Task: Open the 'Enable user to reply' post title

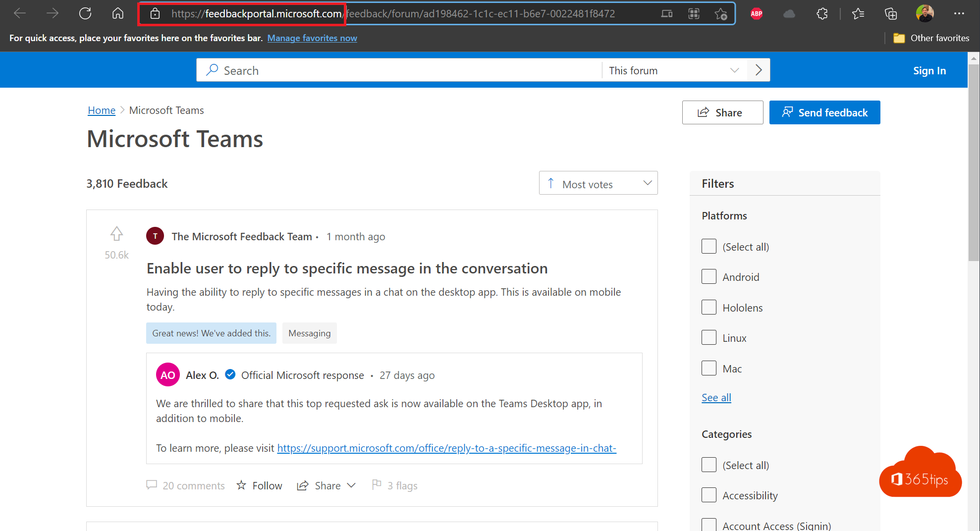Action: click(347, 268)
